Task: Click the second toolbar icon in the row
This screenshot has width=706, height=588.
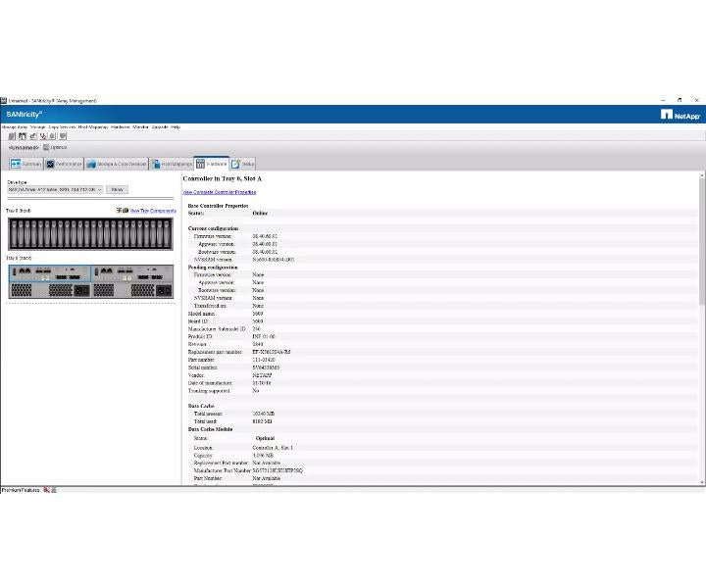Action: pos(23,136)
